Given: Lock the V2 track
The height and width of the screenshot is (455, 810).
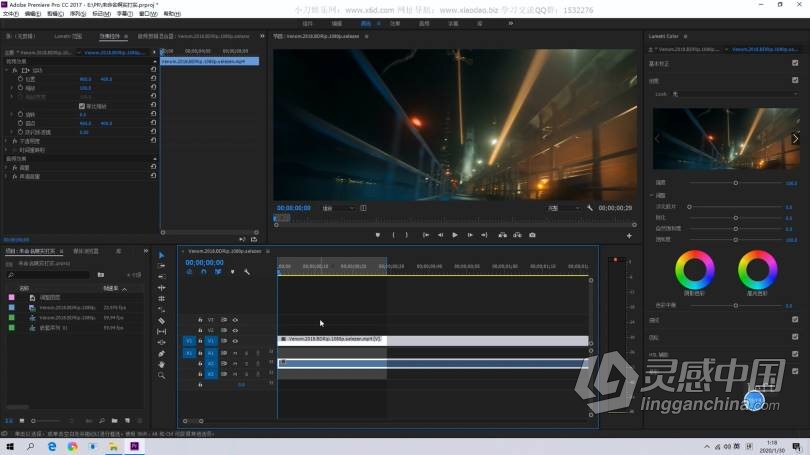Looking at the screenshot, I should pyautogui.click(x=200, y=331).
